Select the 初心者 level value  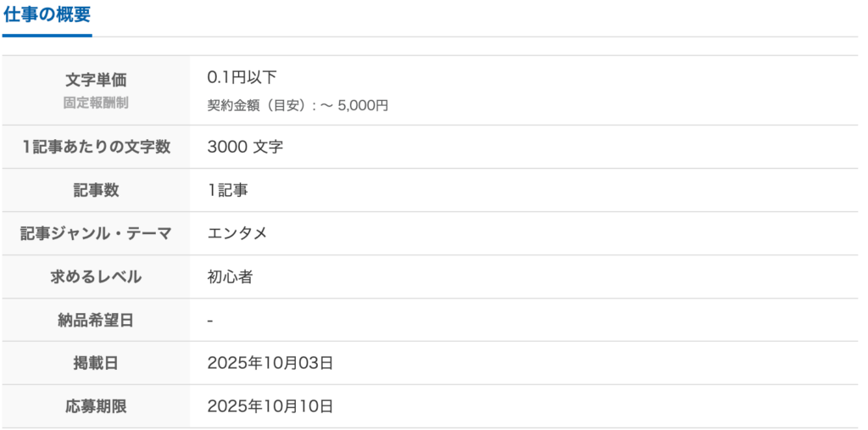(230, 276)
